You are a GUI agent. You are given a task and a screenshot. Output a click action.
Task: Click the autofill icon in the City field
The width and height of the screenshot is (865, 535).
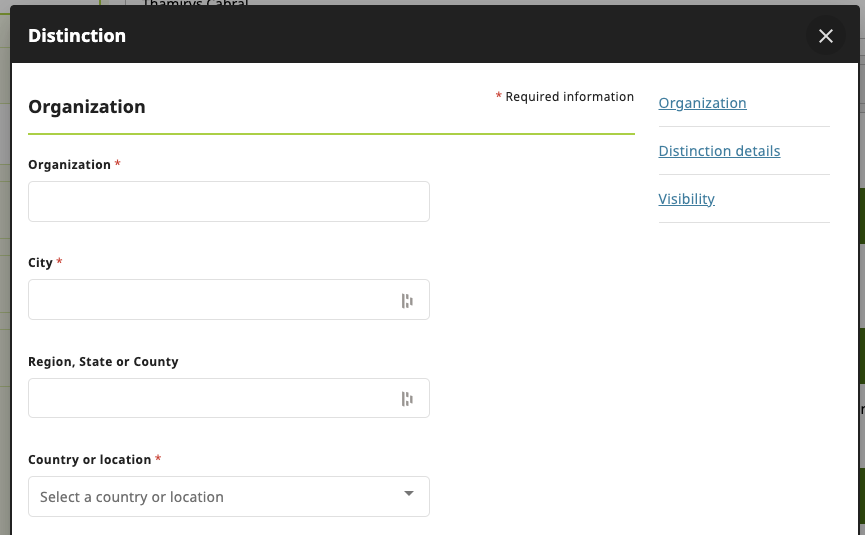pyautogui.click(x=407, y=301)
